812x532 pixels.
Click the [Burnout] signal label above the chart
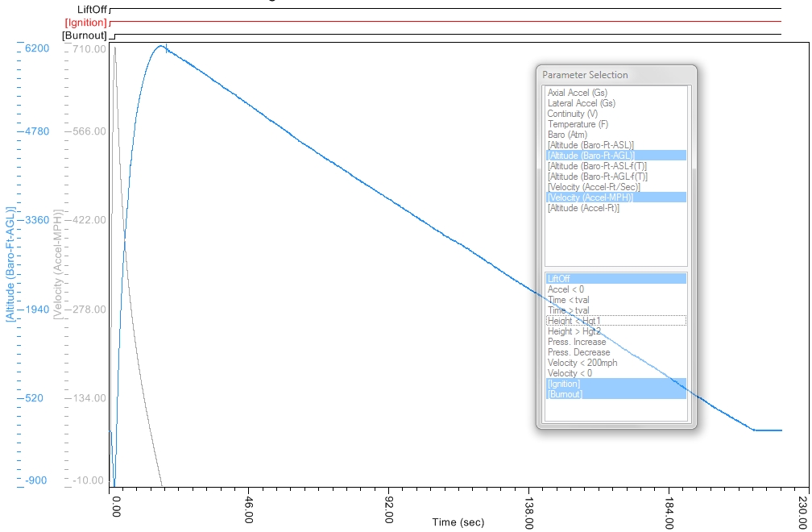click(x=85, y=35)
